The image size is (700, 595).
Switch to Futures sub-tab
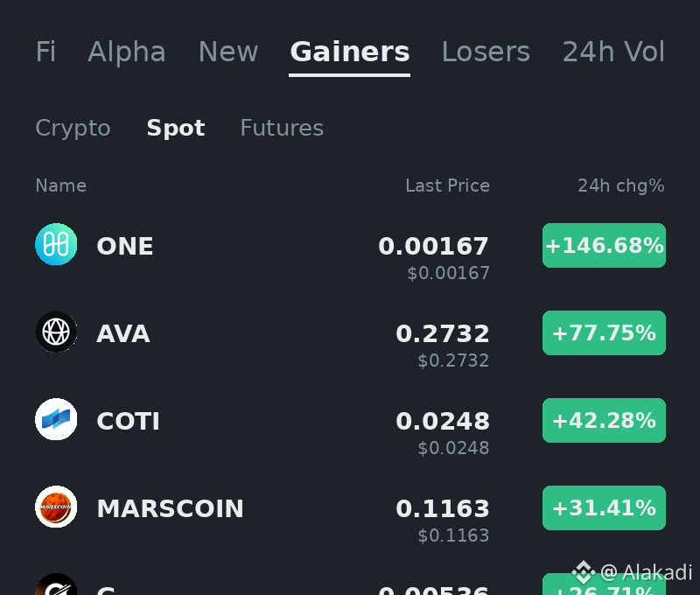[x=282, y=128]
